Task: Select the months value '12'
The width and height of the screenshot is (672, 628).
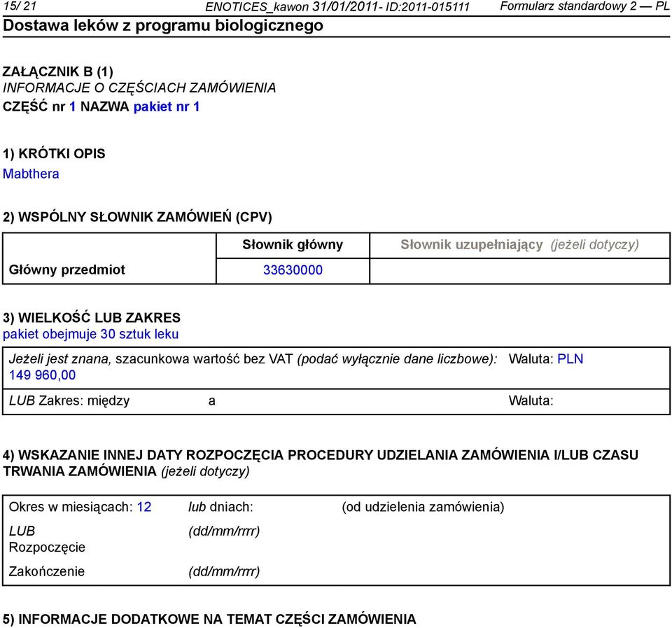Action: (x=144, y=507)
